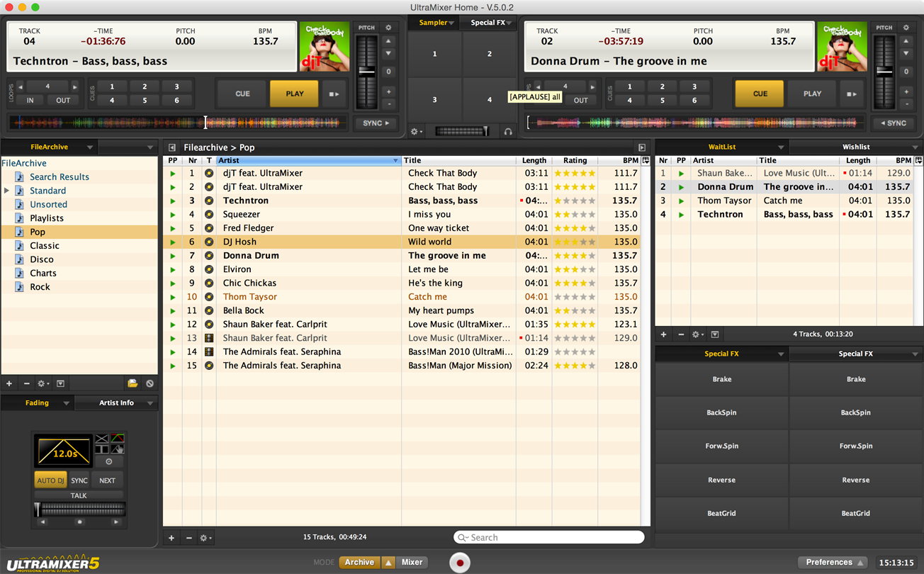Click the open folder icon in FileArchive panel
This screenshot has width=924, height=574.
[x=133, y=383]
